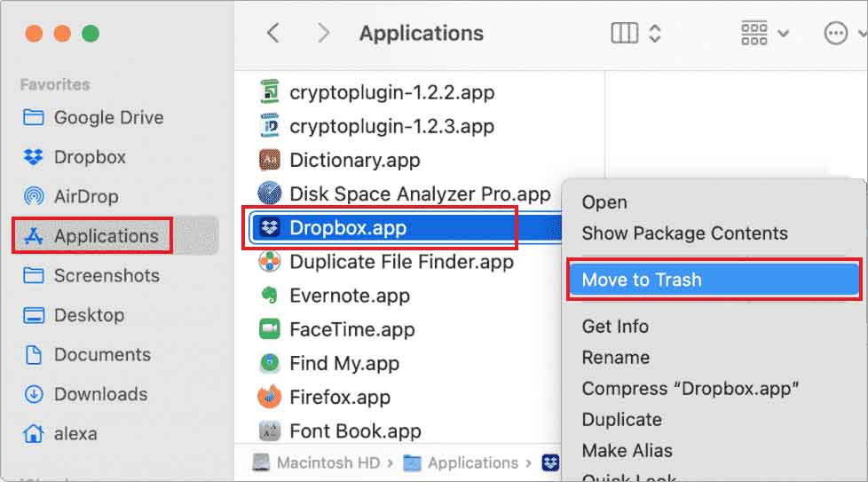Viewport: 868px width, 482px height.
Task: Click Dropbox icon in the path bar
Action: (550, 462)
